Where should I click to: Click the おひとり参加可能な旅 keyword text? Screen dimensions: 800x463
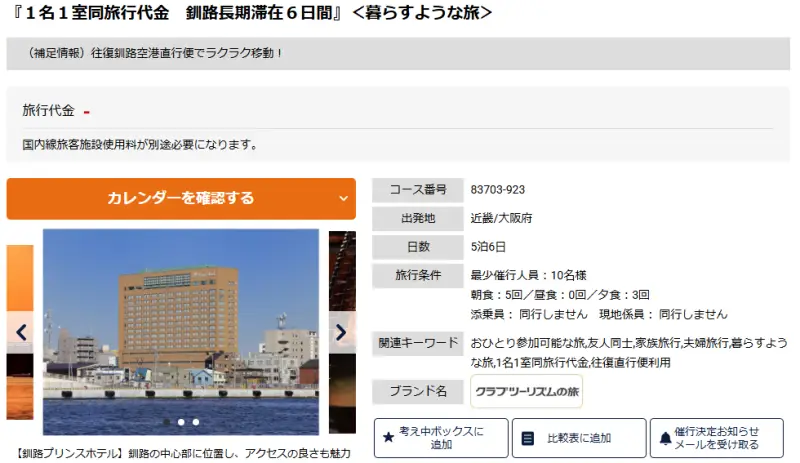click(x=528, y=343)
